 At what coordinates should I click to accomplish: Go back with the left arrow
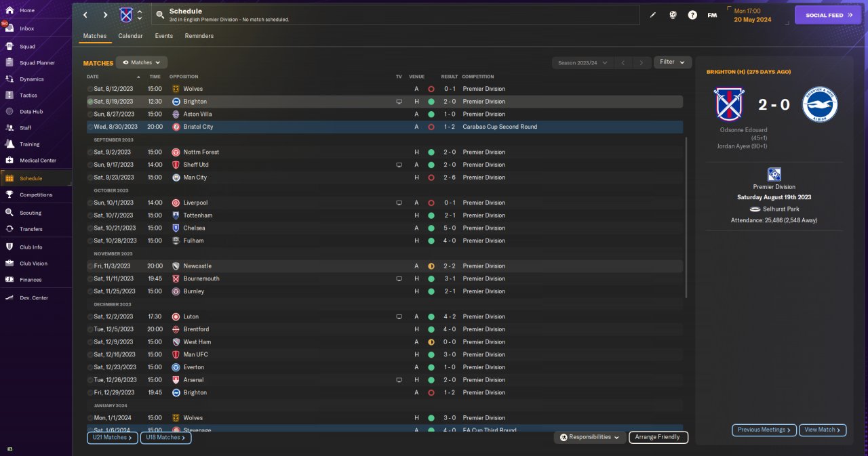click(x=85, y=15)
